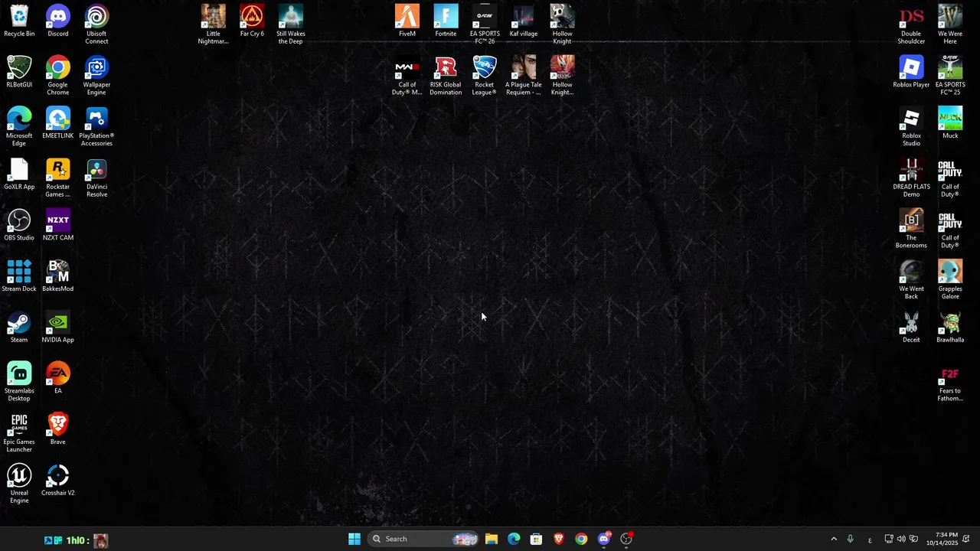Select the Kaf village desktop icon
The width and height of the screenshot is (980, 551).
coord(524,21)
